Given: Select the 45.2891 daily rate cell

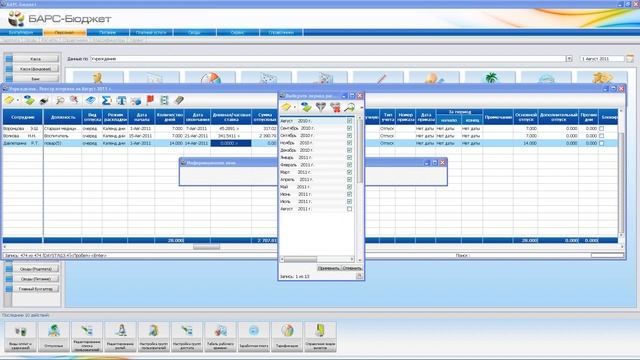Looking at the screenshot, I should pos(231,129).
